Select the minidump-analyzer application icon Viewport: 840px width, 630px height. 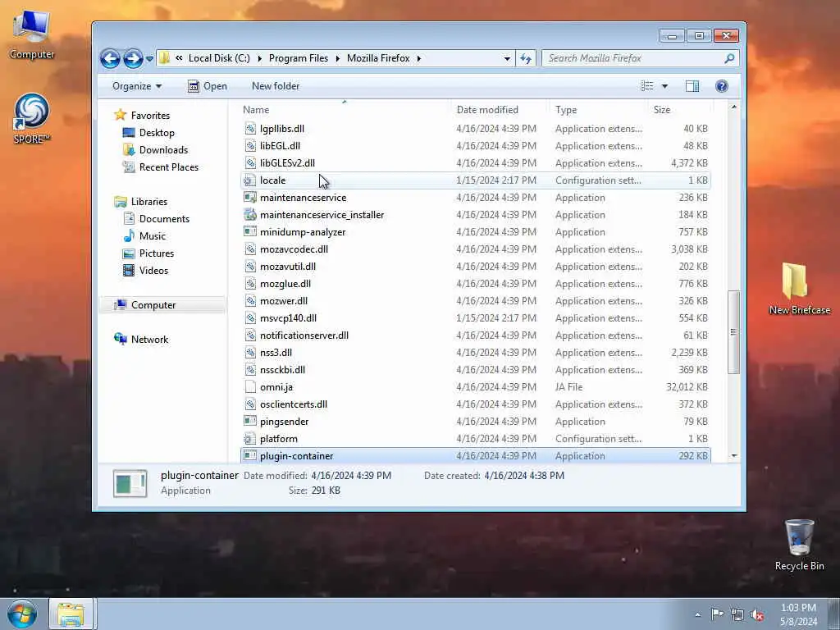249,232
